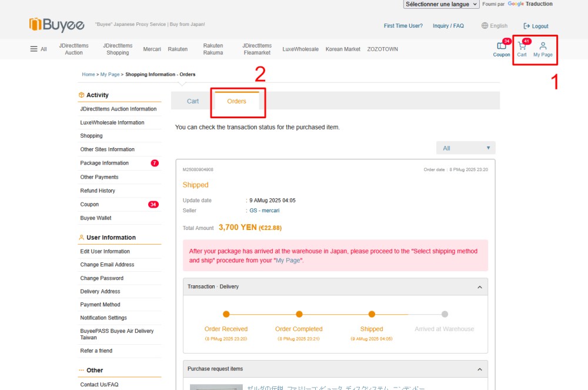Click the Order Completed progress step dot

[x=299, y=314]
